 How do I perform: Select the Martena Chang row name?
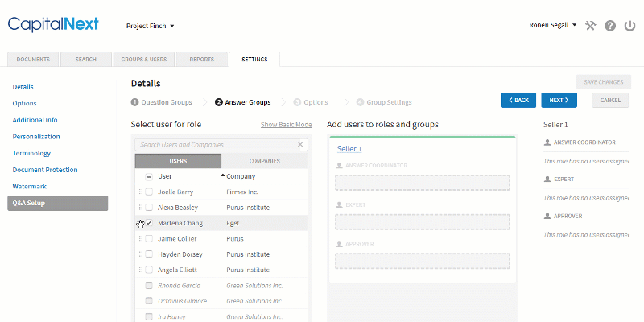pyautogui.click(x=180, y=223)
